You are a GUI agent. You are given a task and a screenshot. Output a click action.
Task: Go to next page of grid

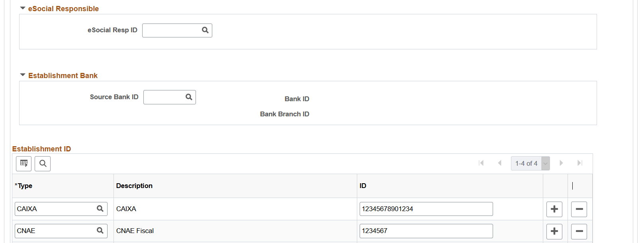pos(561,163)
